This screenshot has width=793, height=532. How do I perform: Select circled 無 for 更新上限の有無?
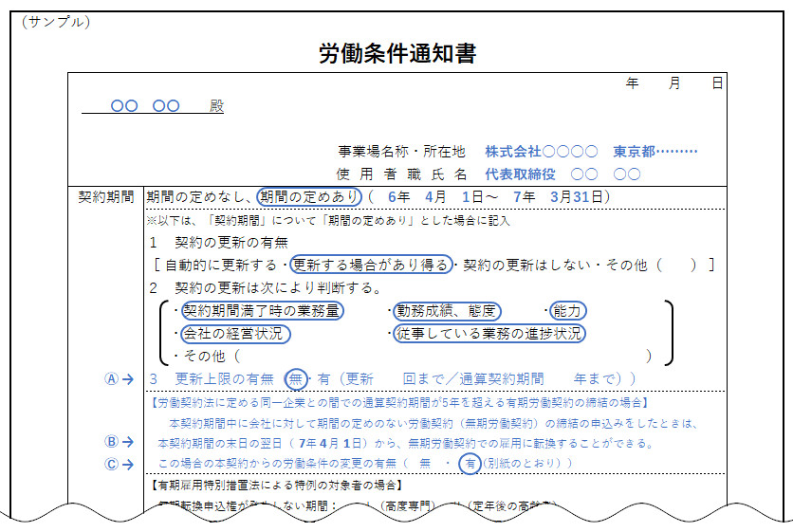pyautogui.click(x=296, y=379)
